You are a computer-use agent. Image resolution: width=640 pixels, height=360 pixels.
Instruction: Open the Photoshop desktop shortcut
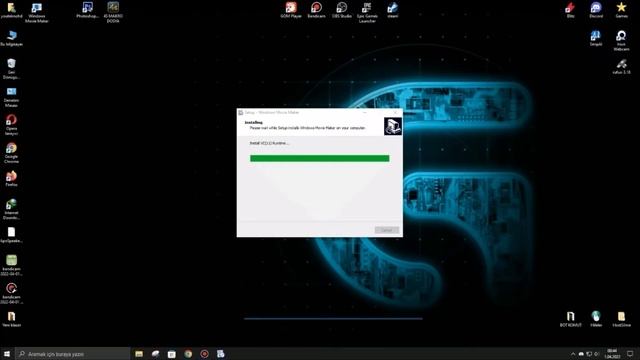pyautogui.click(x=87, y=11)
